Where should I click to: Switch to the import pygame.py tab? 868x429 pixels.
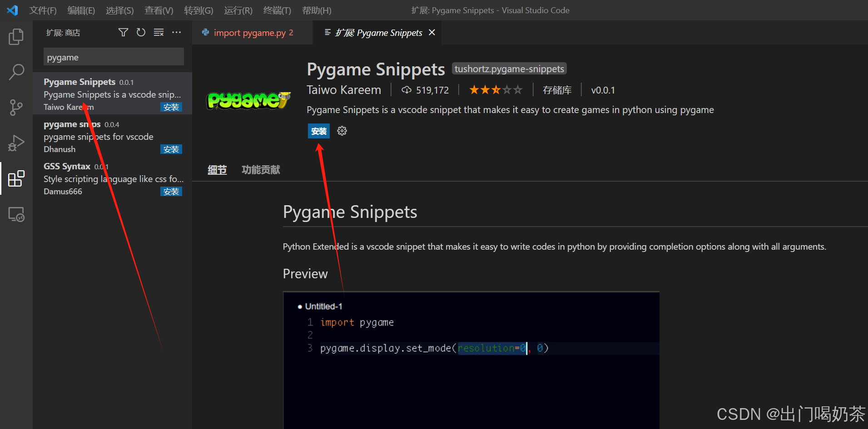point(252,32)
